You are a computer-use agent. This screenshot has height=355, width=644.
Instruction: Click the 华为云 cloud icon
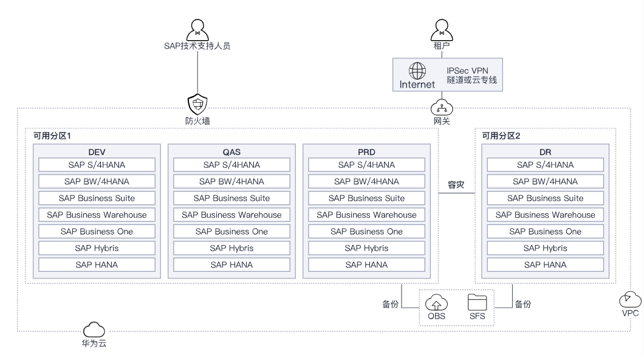click(94, 330)
